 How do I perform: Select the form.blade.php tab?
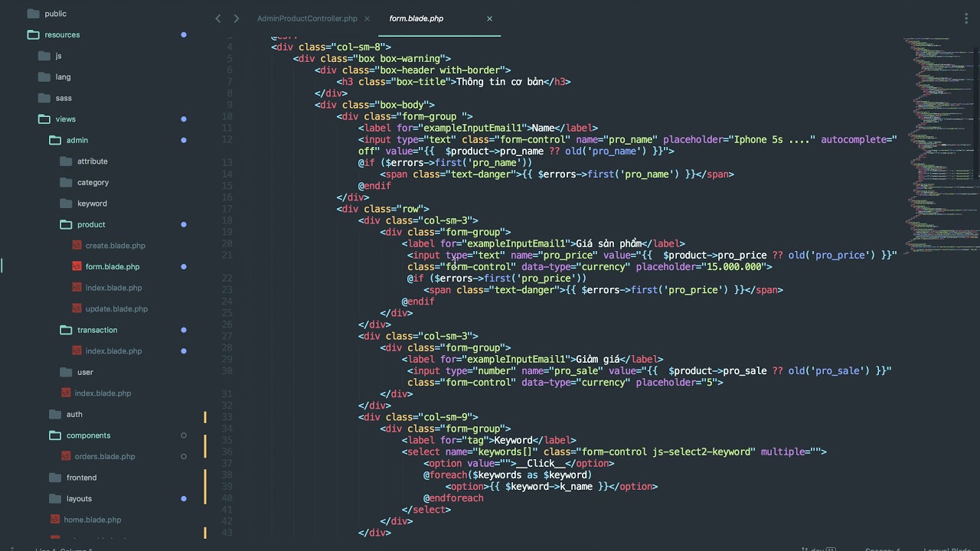(x=416, y=18)
